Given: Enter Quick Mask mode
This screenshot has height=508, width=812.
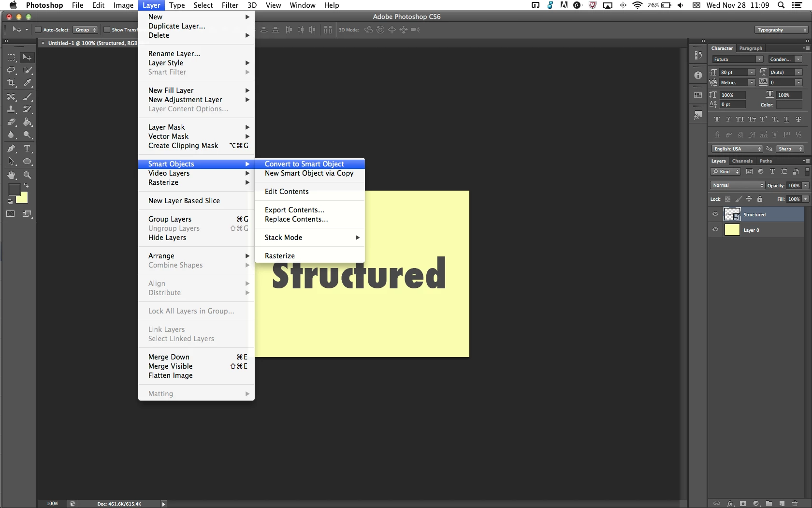Looking at the screenshot, I should 10,214.
